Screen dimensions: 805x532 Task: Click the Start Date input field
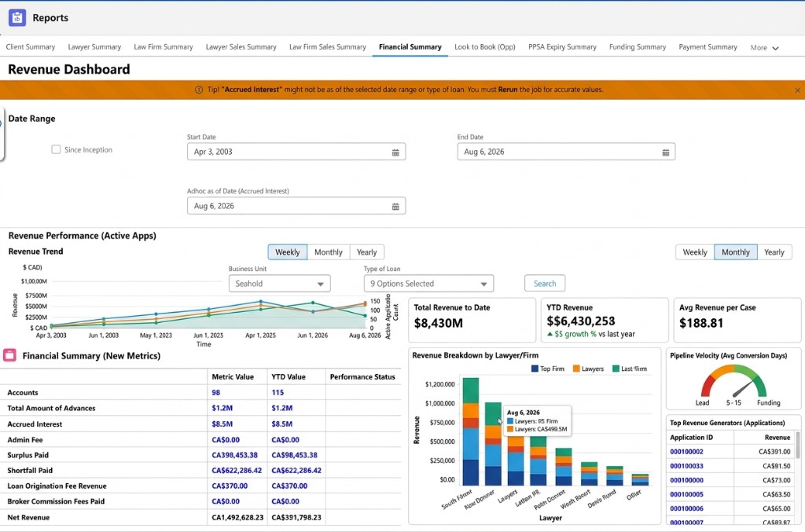pyautogui.click(x=296, y=152)
